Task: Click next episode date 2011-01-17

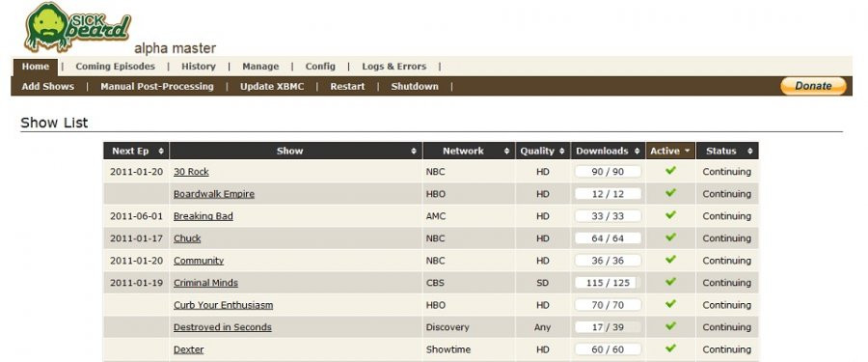Action: (136, 238)
